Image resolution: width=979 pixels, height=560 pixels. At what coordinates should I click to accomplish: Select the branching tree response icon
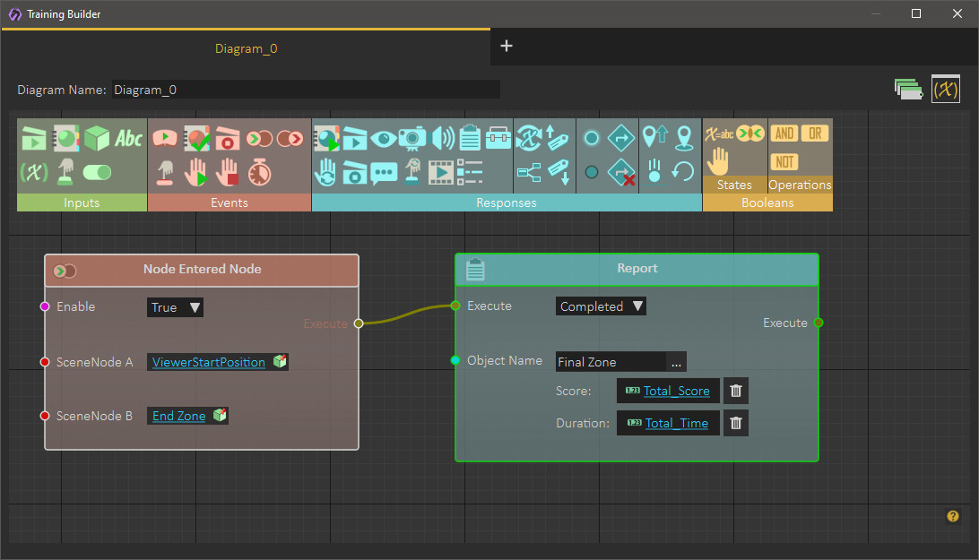[x=528, y=172]
